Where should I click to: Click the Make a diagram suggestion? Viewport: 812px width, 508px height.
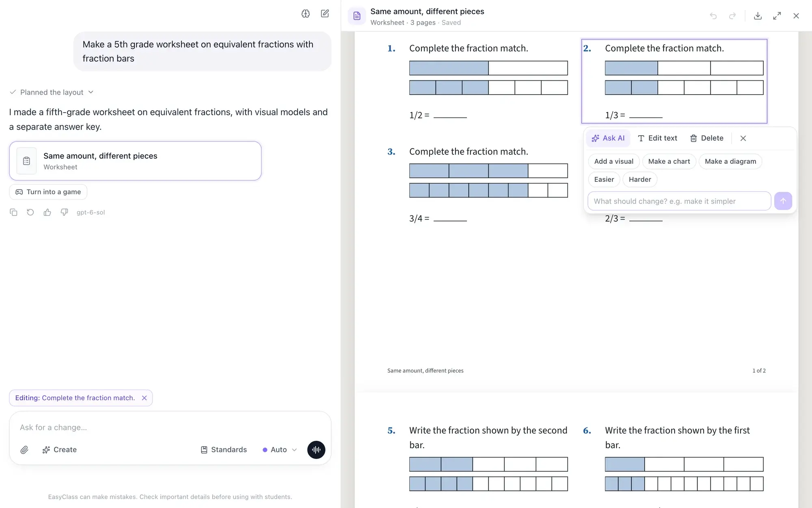[x=730, y=161]
